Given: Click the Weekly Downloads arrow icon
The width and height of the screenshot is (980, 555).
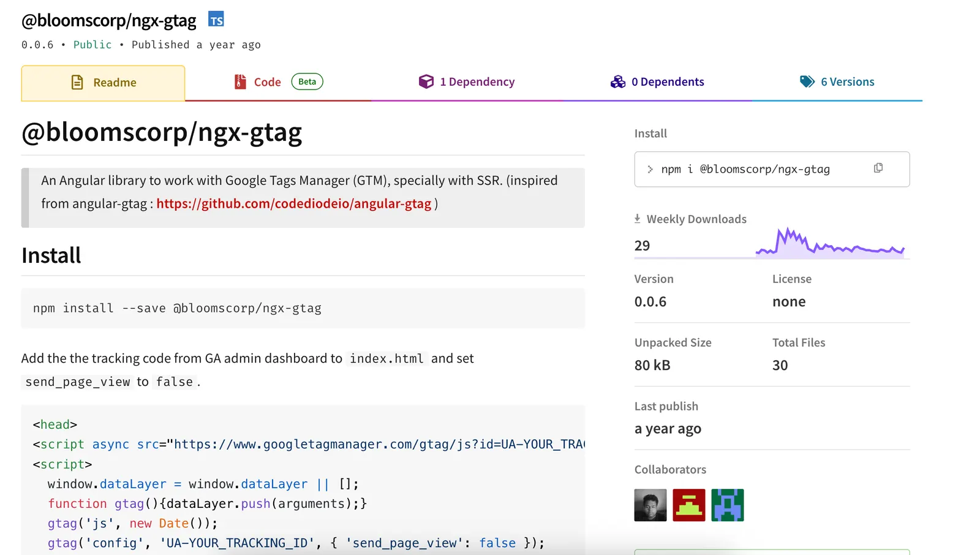Looking at the screenshot, I should click(637, 219).
